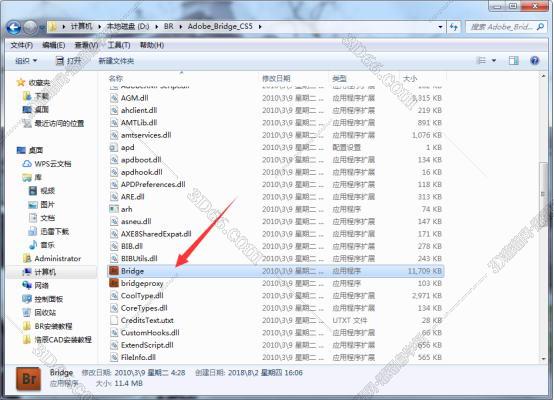Open the 文件(F) menu
Screen dimensions: 554x400
pyautogui.click(x=22, y=45)
